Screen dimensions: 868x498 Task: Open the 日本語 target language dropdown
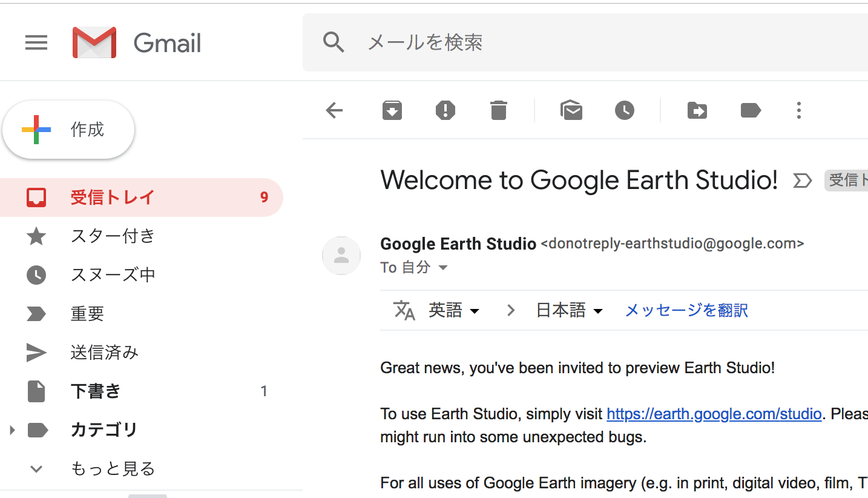tap(570, 311)
